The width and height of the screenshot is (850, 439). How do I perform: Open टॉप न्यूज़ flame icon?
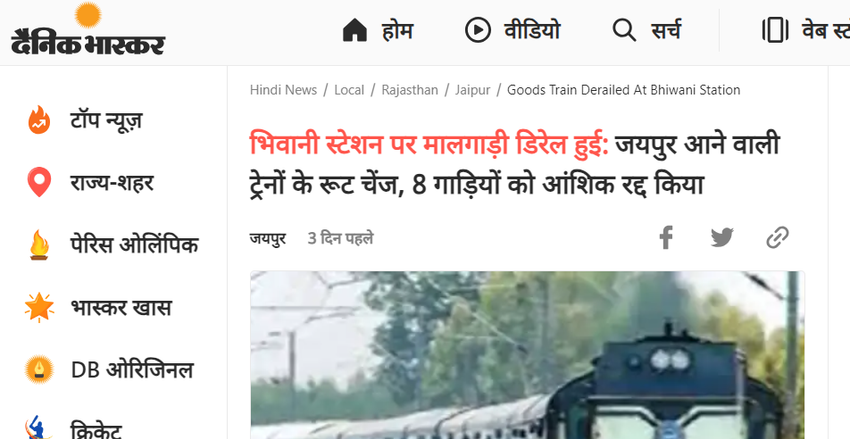tap(39, 120)
